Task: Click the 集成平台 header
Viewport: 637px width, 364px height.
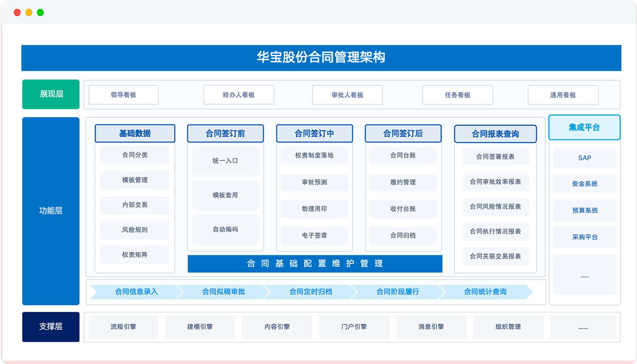Action: click(x=584, y=127)
